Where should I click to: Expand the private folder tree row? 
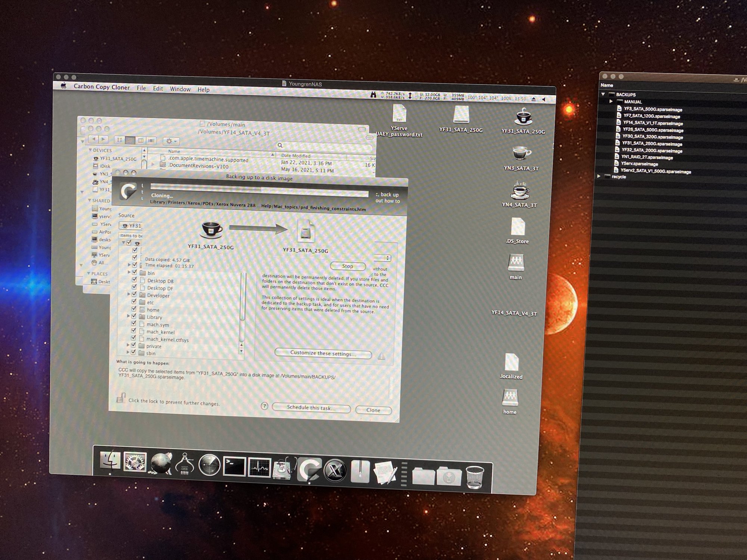128,345
